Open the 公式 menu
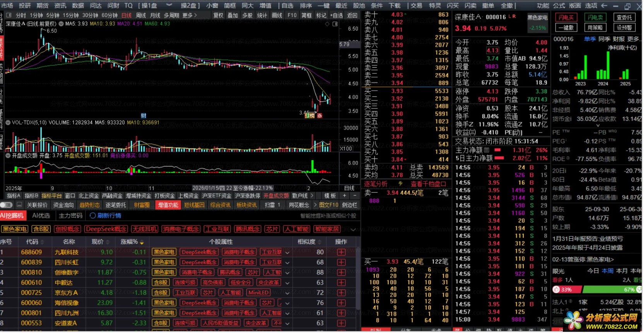Image resolution: width=644 pixels, height=333 pixels. pos(559,5)
